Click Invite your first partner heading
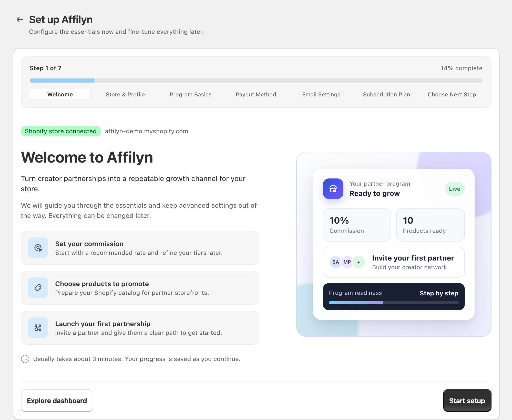 pyautogui.click(x=413, y=258)
